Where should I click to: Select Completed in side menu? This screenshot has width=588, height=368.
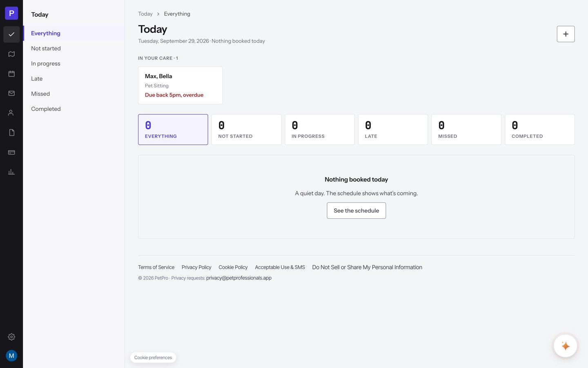coord(74,109)
